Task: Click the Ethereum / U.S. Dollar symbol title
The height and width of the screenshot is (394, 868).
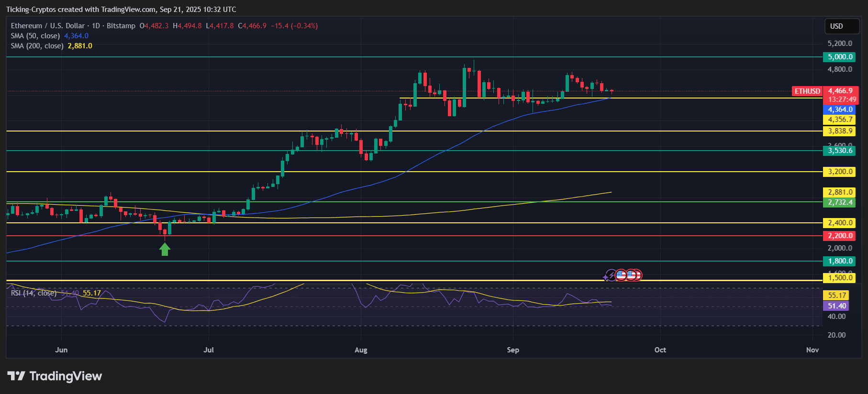Action: click(x=48, y=26)
